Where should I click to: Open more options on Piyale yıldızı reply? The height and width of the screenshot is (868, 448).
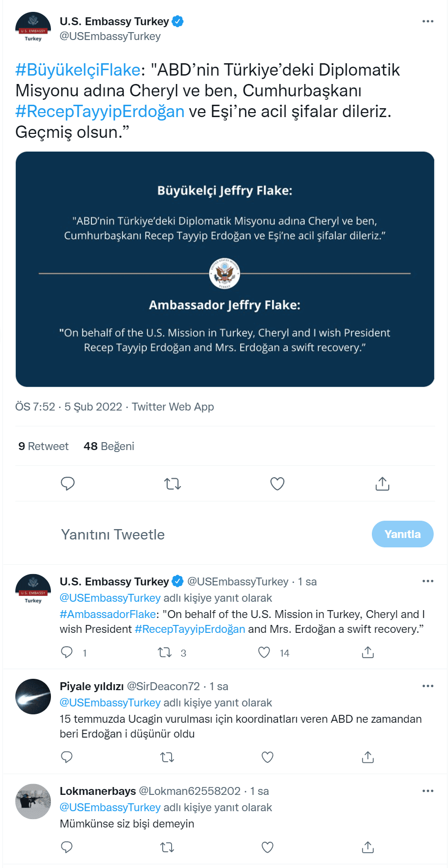tap(428, 686)
